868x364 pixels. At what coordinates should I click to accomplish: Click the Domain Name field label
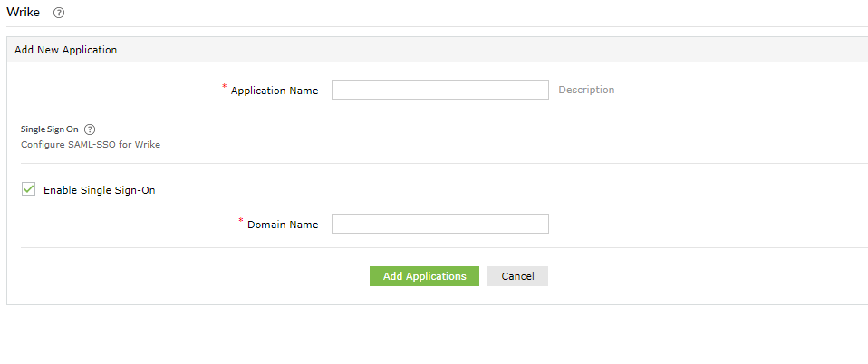(x=283, y=225)
